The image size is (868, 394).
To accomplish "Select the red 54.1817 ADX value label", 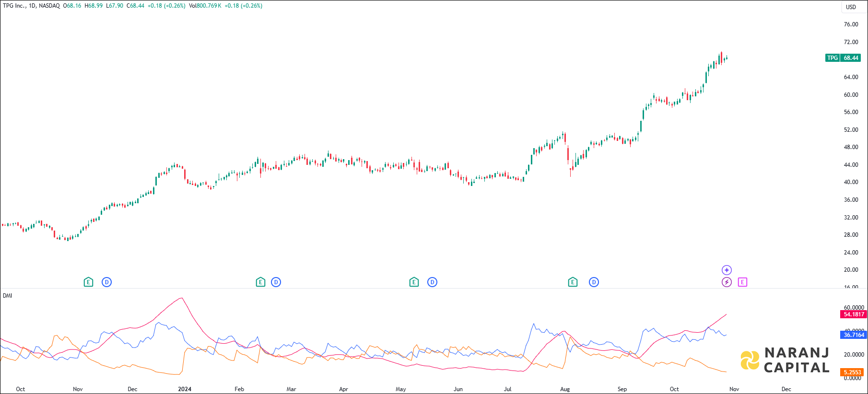I will tap(854, 314).
